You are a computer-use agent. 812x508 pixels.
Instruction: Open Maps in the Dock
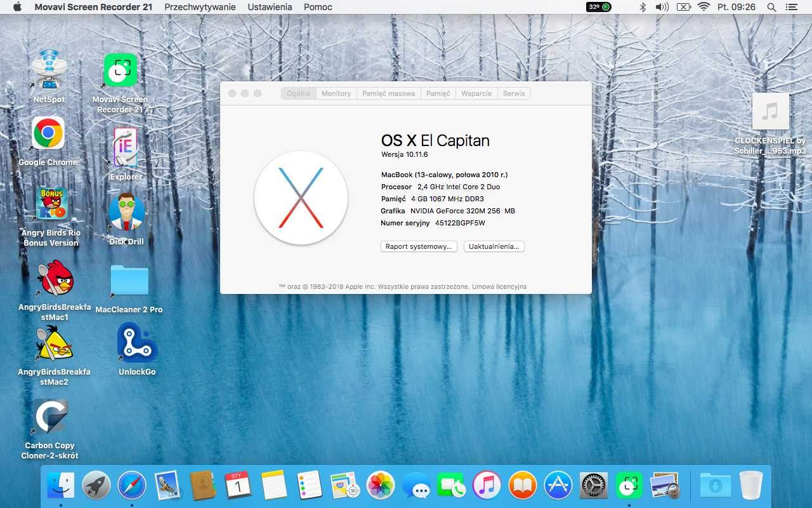(x=345, y=486)
